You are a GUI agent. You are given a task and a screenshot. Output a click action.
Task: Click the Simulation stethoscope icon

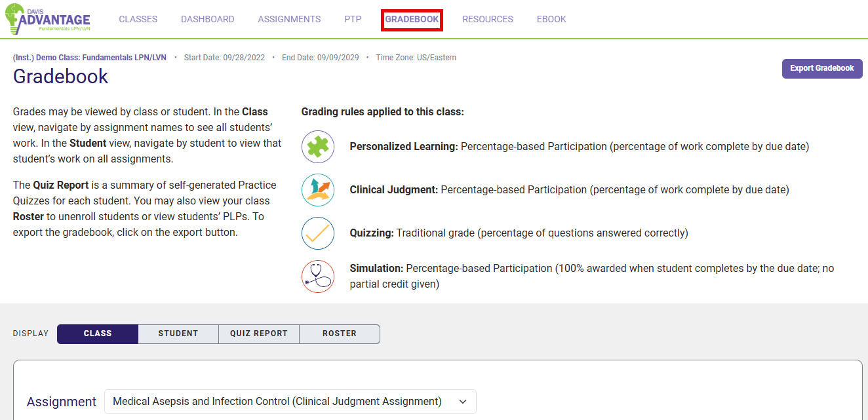point(318,276)
